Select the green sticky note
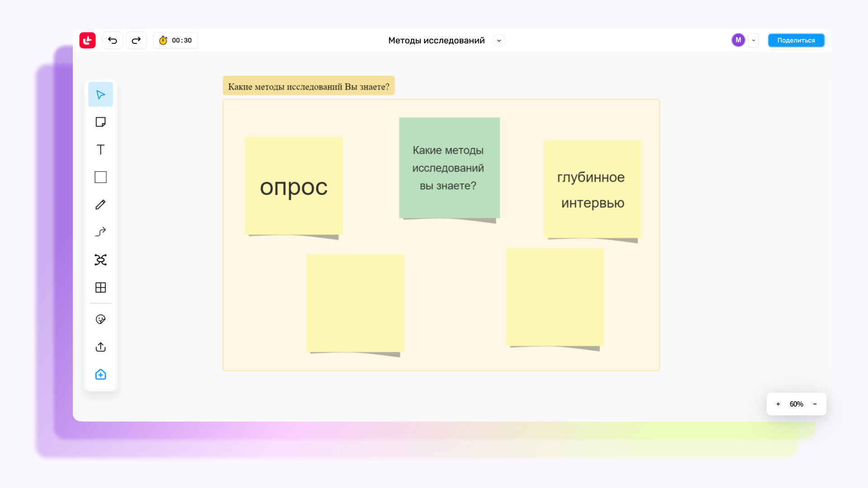The image size is (868, 488). coord(449,168)
